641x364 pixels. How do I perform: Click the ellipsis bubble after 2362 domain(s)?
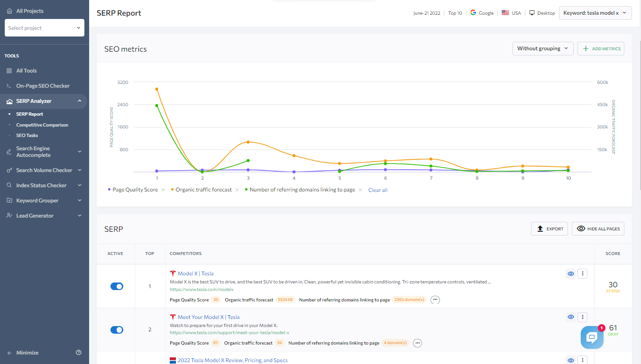pos(435,300)
